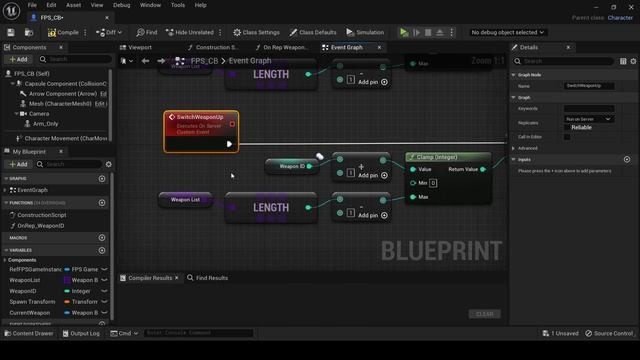Toggle visibility eye of WeaponID variable
The image size is (640, 360).
tap(104, 291)
